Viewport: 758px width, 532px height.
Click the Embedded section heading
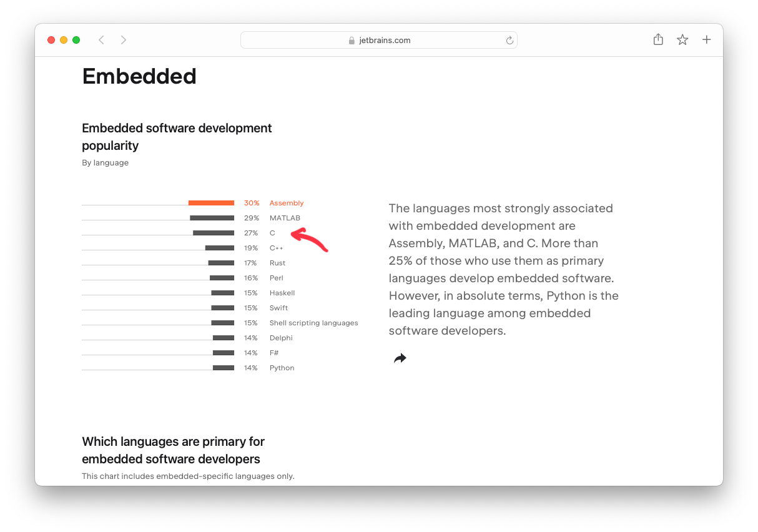(x=139, y=76)
